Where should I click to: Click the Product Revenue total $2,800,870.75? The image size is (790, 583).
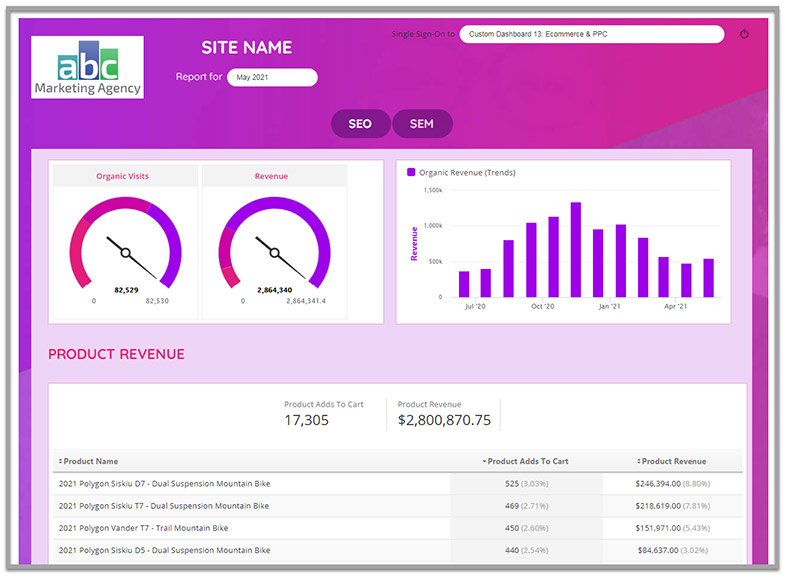(x=444, y=420)
